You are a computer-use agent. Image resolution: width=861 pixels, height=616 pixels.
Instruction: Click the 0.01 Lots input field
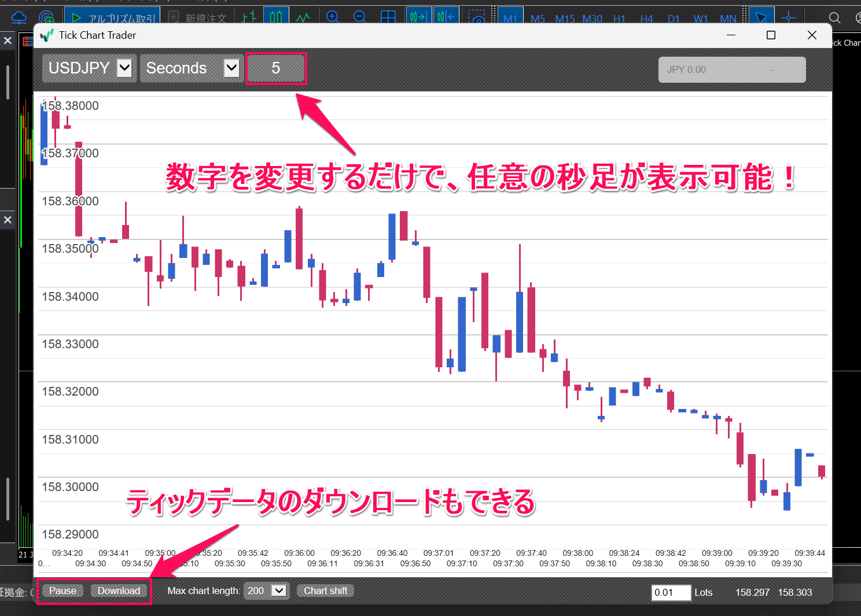point(671,592)
